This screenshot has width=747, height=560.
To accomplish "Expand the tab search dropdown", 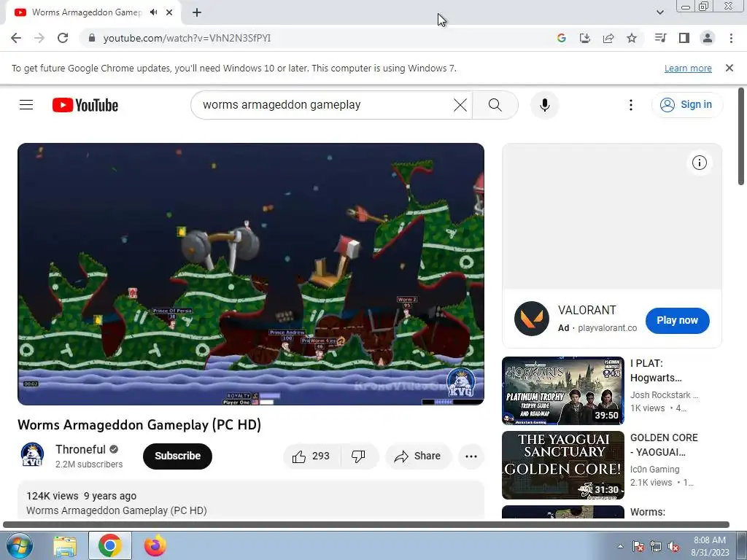I will (659, 12).
